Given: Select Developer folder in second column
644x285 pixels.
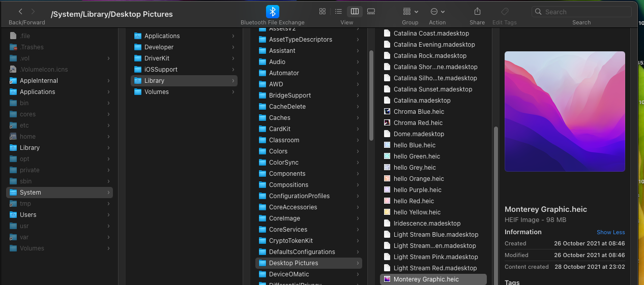Looking at the screenshot, I should point(184,47).
